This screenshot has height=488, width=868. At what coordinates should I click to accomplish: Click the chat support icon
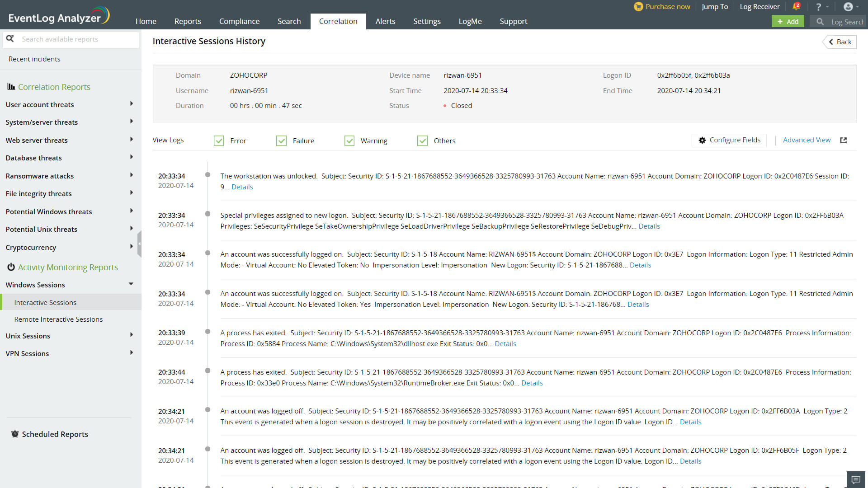[856, 479]
